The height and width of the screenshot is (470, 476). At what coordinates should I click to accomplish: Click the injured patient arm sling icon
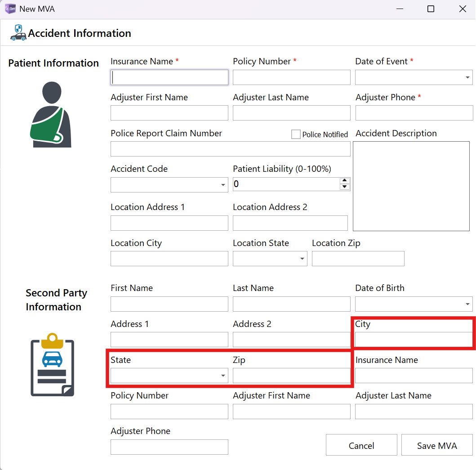(x=51, y=115)
